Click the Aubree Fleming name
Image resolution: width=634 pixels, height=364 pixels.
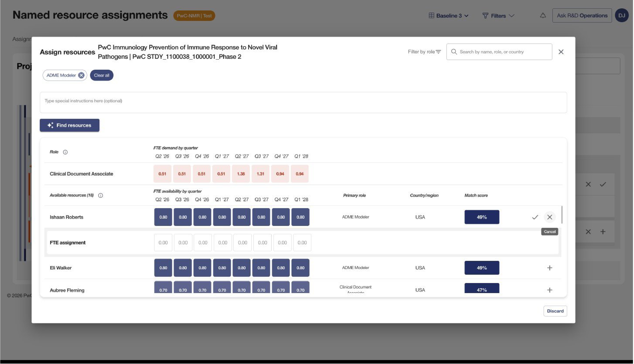tap(67, 290)
